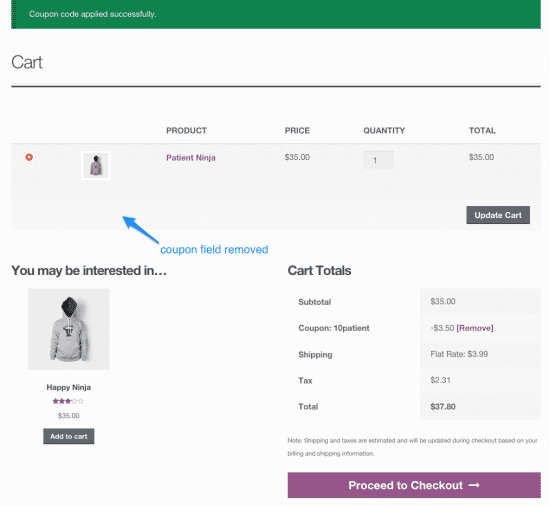
Task: Click the Cart Totals heading
Action: (x=319, y=270)
